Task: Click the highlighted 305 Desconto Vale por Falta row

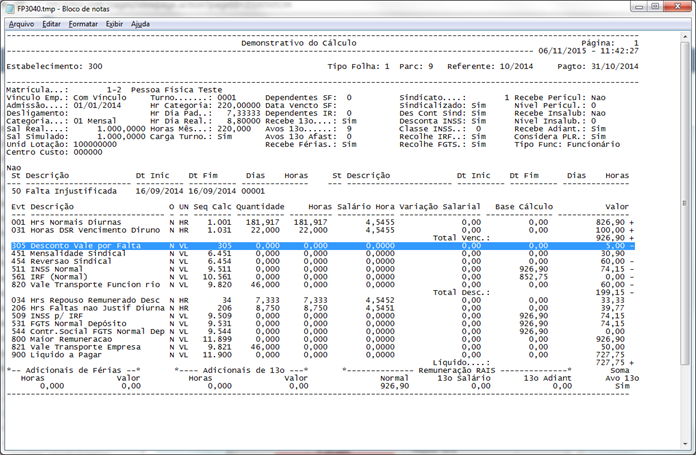Action: tap(323, 246)
